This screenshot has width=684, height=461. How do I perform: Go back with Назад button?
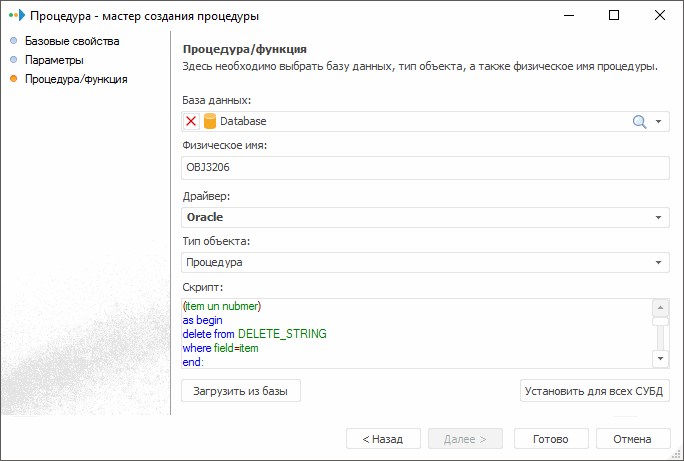(383, 439)
